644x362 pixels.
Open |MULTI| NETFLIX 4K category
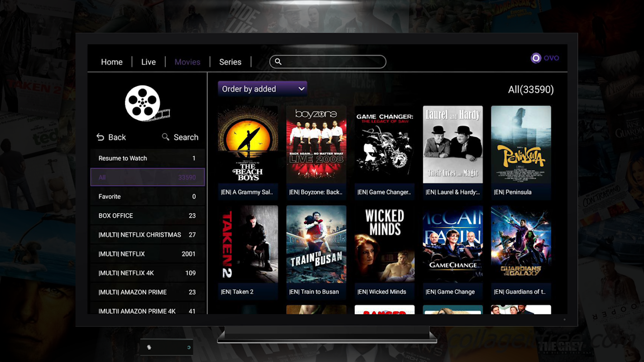click(x=148, y=273)
